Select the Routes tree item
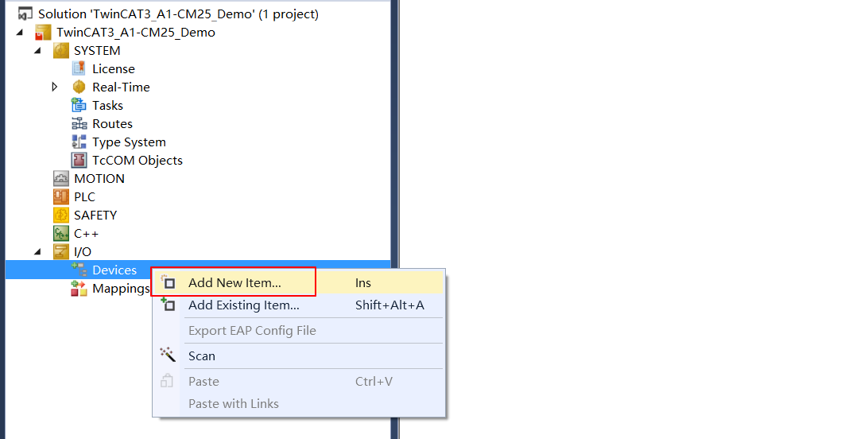Image resolution: width=868 pixels, height=439 pixels. (112, 123)
